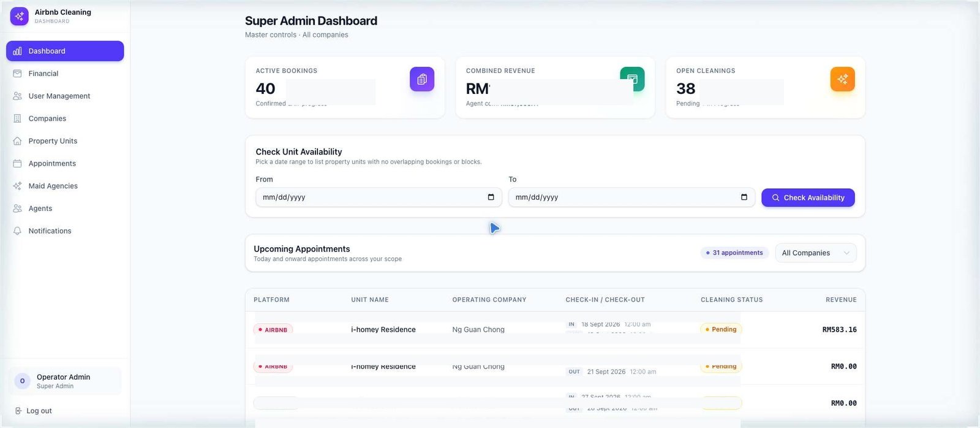
Task: Open User Management in sidebar
Action: coord(65,96)
